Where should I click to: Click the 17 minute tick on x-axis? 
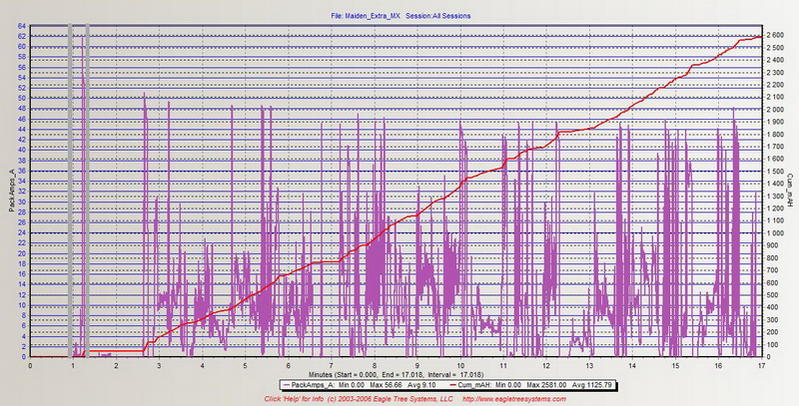click(762, 364)
